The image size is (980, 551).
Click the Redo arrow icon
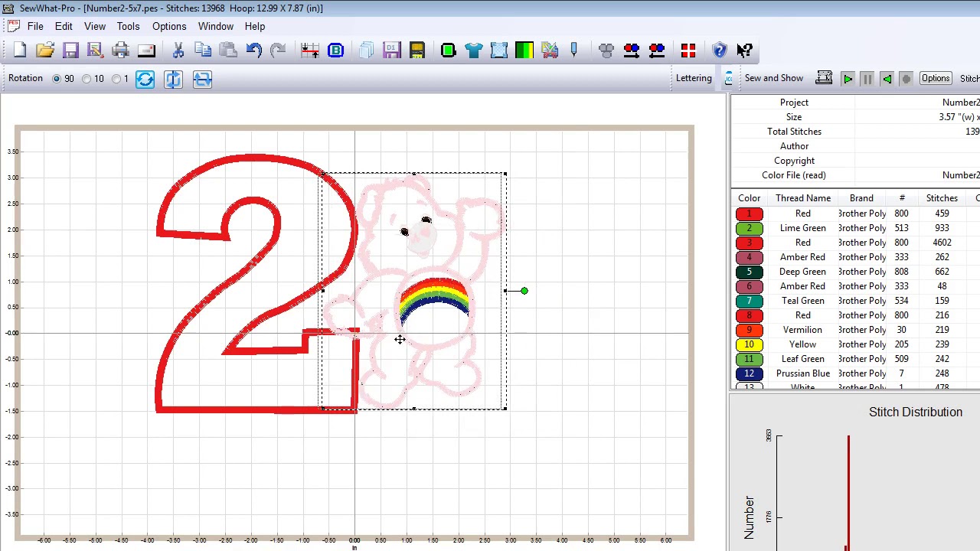click(x=278, y=51)
